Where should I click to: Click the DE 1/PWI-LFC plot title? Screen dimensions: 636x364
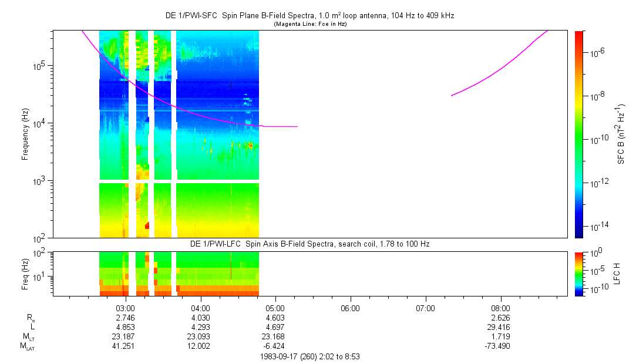(310, 244)
